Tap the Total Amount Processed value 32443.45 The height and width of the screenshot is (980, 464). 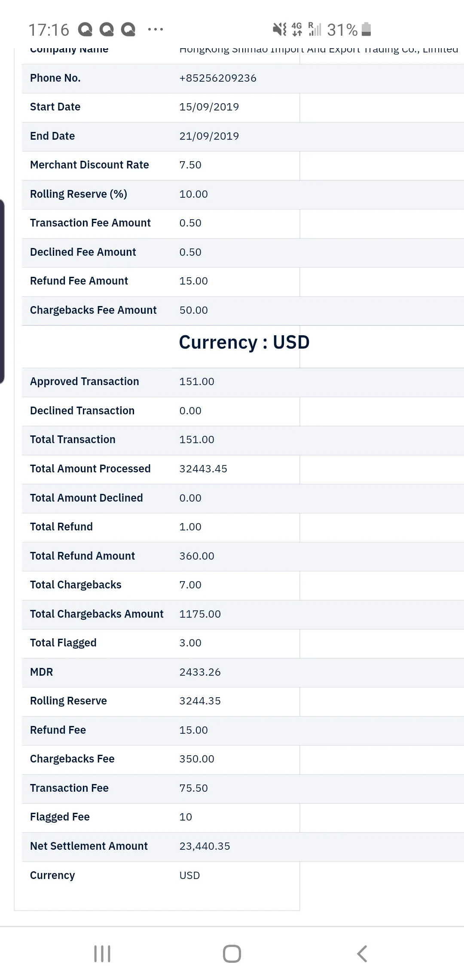click(x=203, y=469)
